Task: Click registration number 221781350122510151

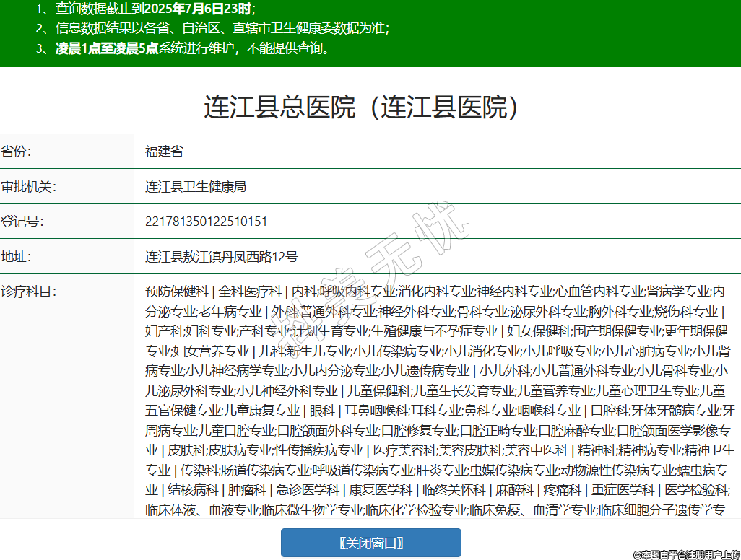Action: (x=206, y=222)
